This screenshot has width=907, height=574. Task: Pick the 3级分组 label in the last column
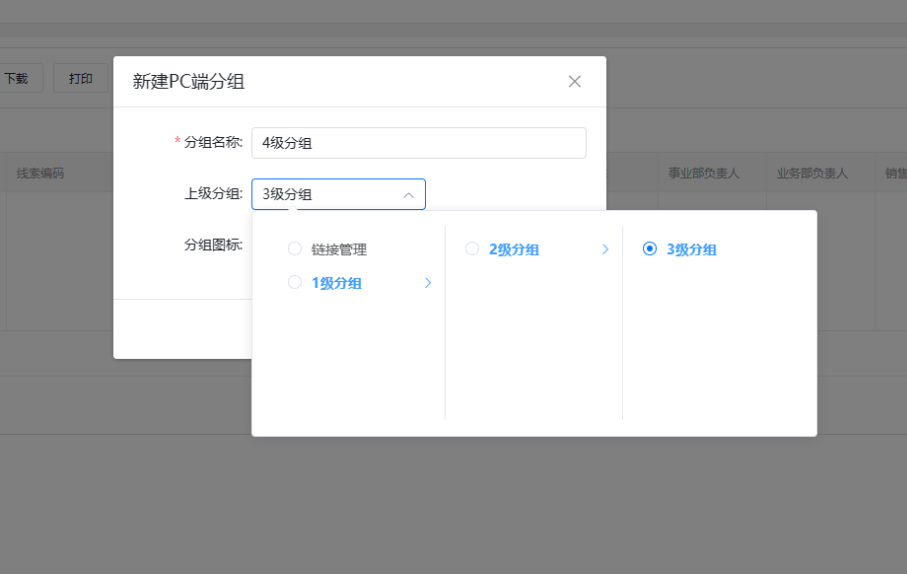(x=692, y=250)
